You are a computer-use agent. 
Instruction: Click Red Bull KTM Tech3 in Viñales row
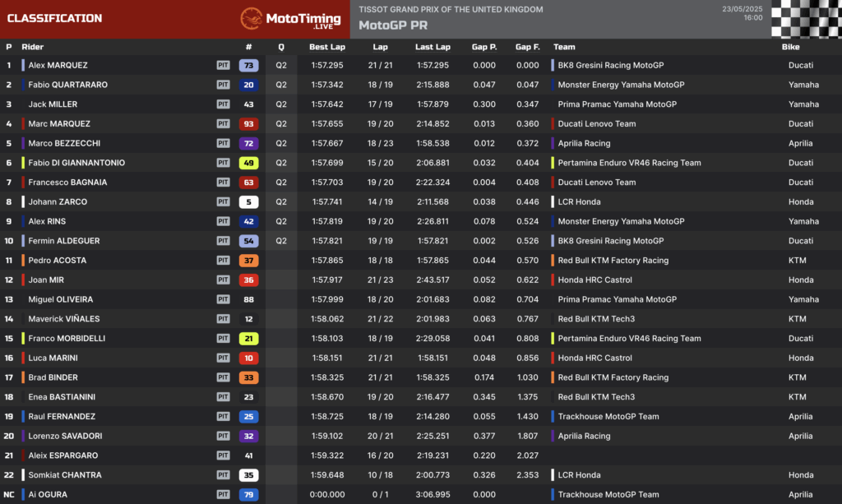click(x=596, y=319)
